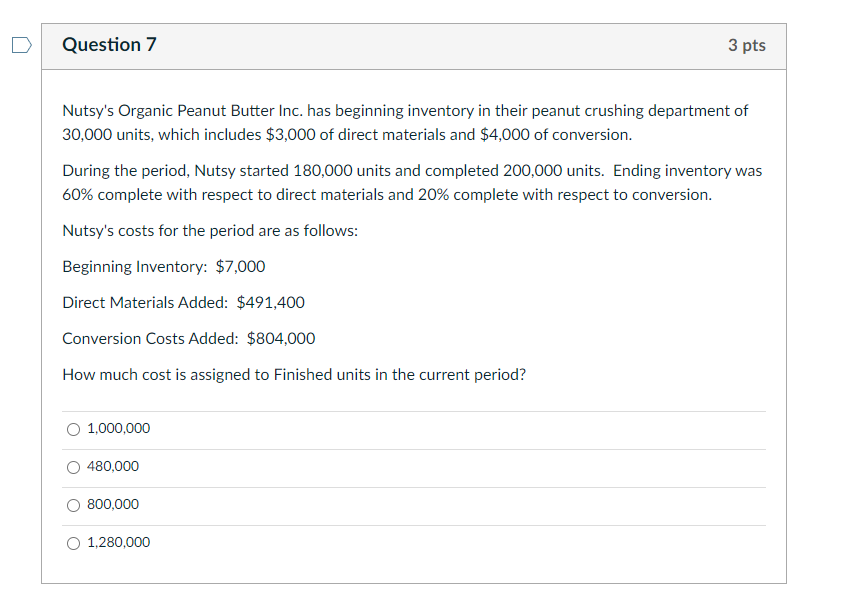Click the "800,000" answer label text
Screen dimensions: 862x602
click(113, 505)
